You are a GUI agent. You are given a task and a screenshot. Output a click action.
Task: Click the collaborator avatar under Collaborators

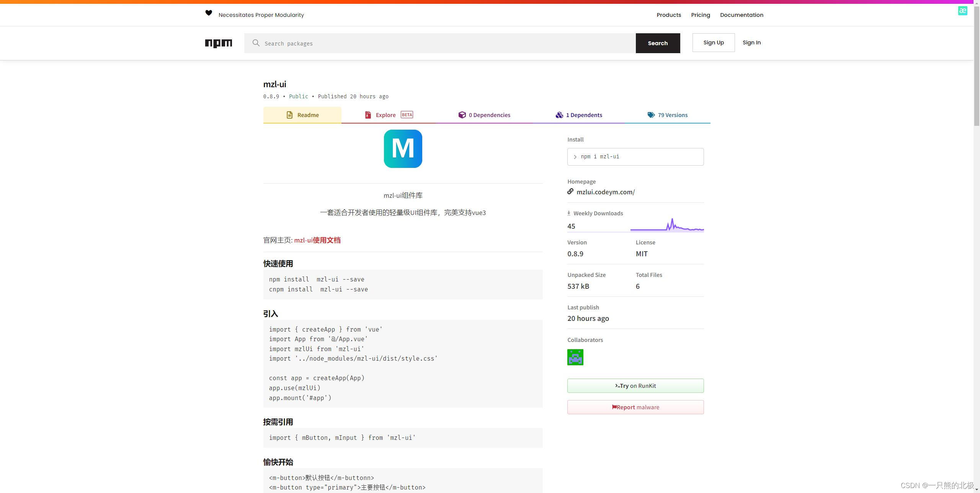point(575,357)
